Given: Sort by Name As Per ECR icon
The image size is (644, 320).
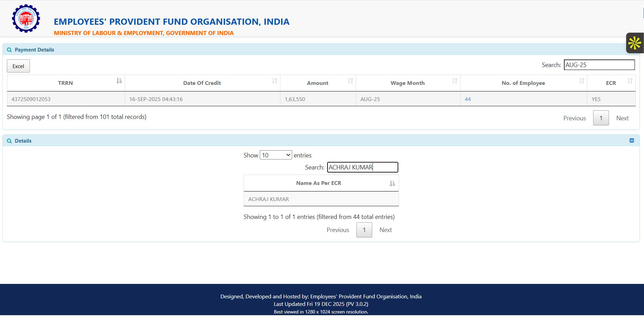Looking at the screenshot, I should pos(392,184).
